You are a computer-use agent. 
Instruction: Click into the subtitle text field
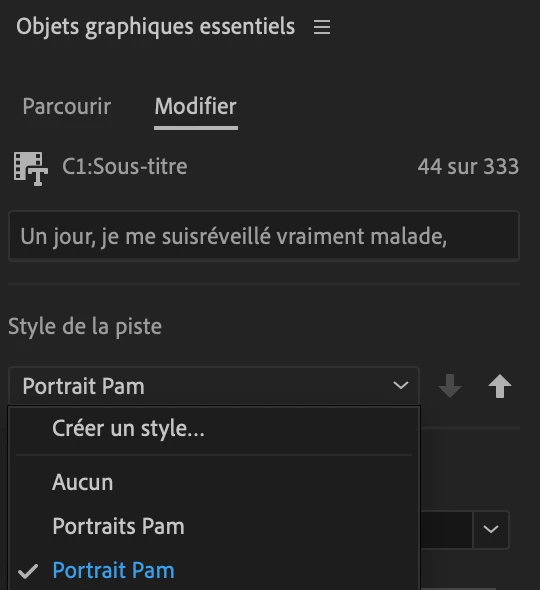click(x=264, y=236)
